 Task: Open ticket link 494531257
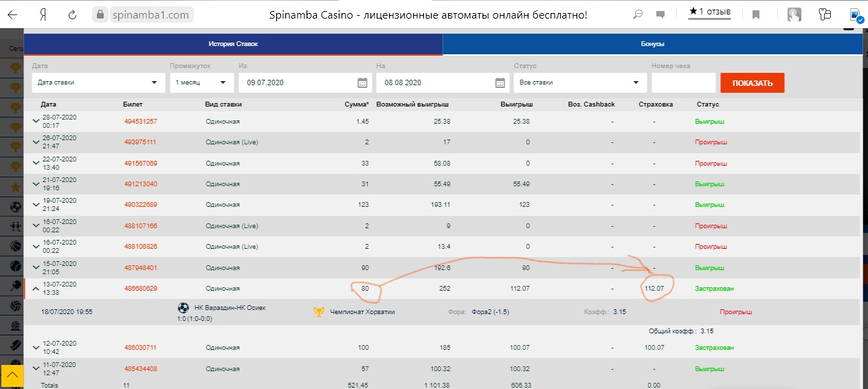141,122
